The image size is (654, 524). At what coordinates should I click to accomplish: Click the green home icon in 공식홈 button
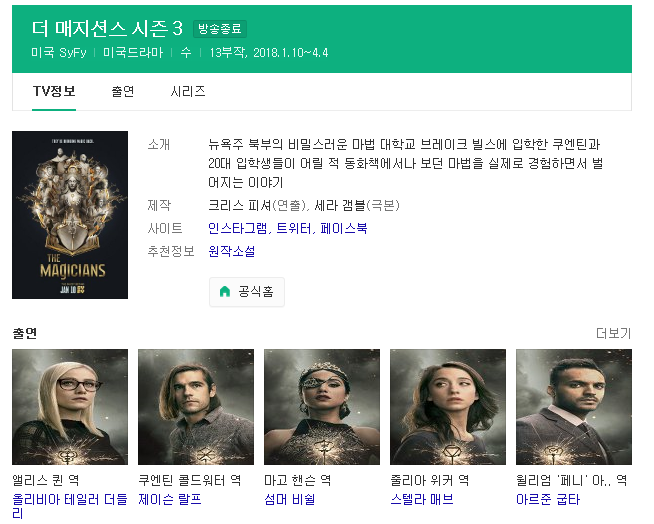[225, 292]
